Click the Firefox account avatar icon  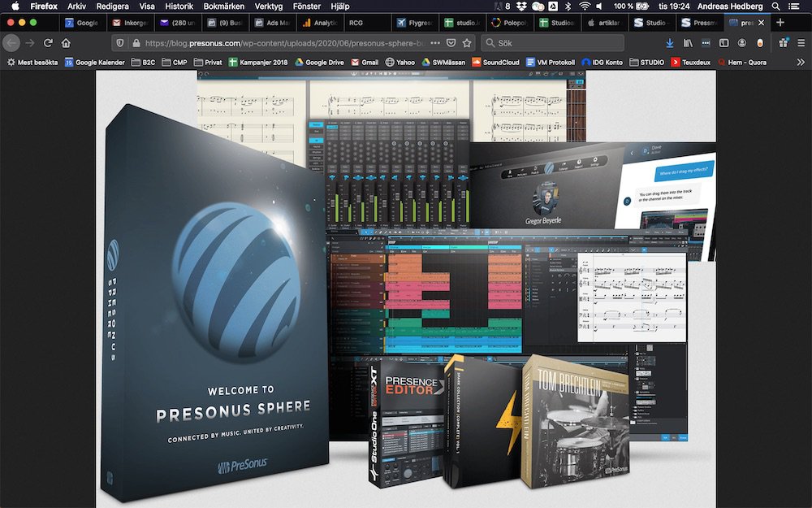click(x=741, y=42)
